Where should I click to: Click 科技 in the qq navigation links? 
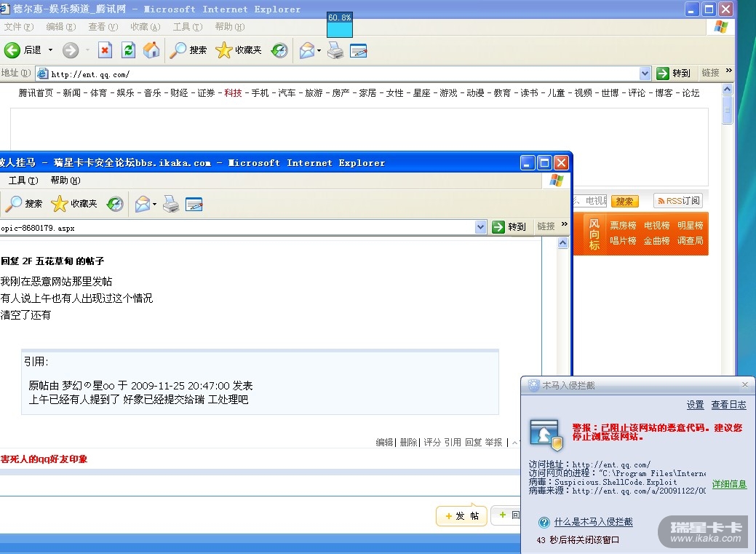(233, 92)
